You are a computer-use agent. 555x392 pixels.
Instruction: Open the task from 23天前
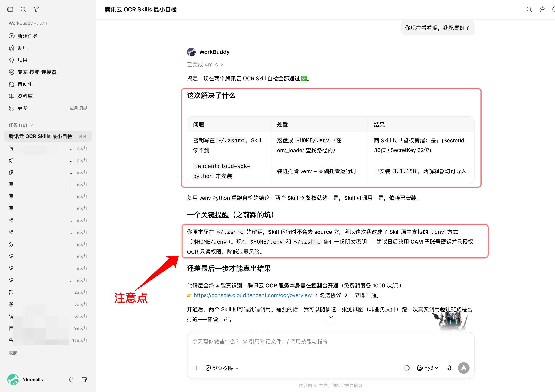pos(48,292)
